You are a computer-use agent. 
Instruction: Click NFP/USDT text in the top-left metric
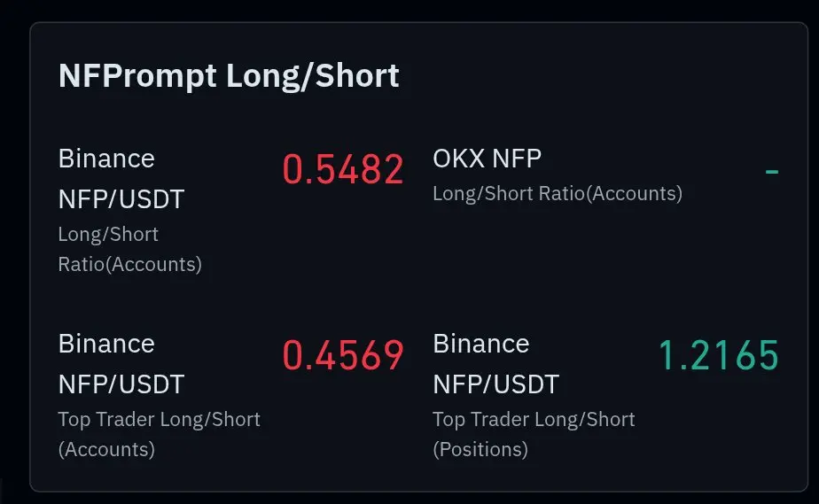click(x=121, y=199)
